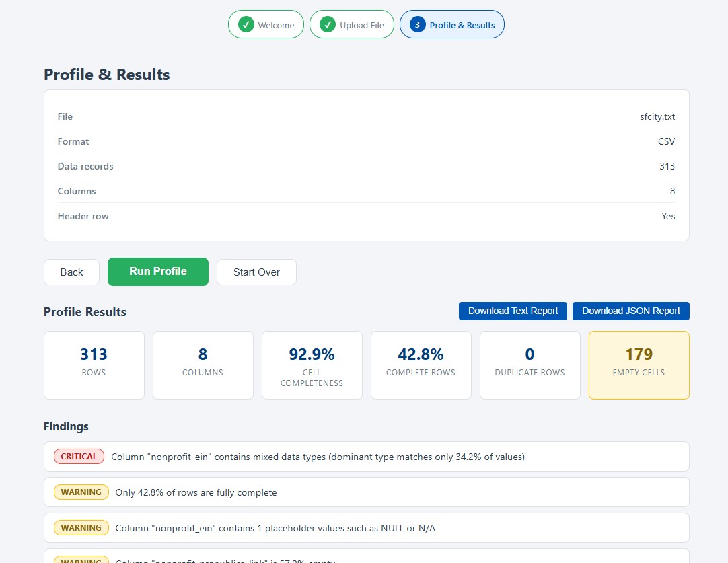Click the Welcome step green checkmark icon

click(x=246, y=25)
